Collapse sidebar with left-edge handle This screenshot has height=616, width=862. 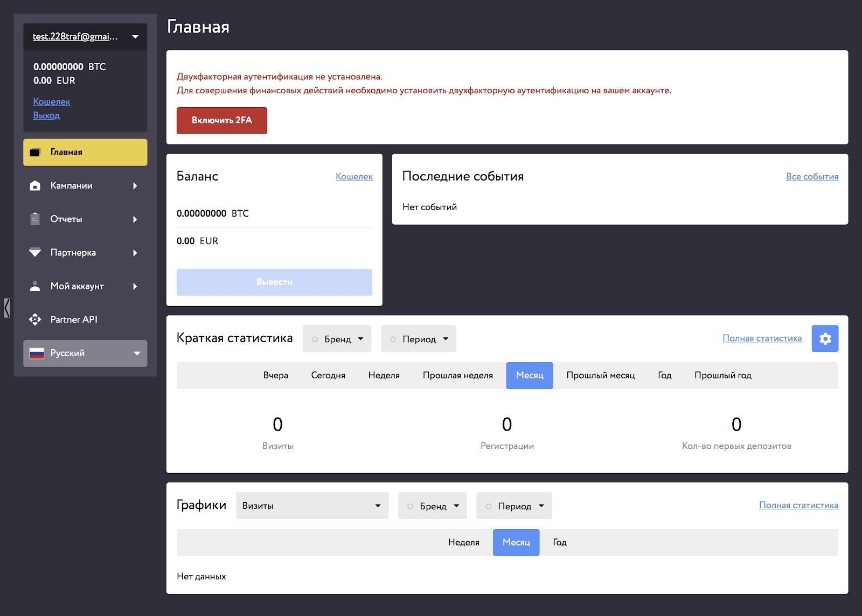pyautogui.click(x=6, y=308)
